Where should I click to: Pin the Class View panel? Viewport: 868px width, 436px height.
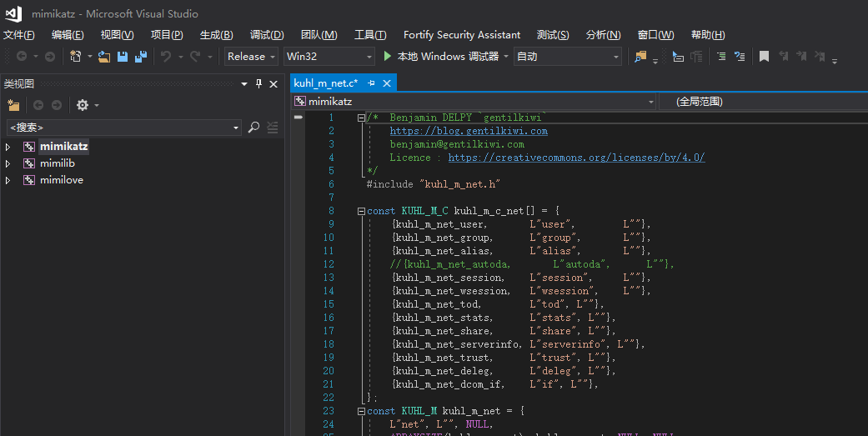pyautogui.click(x=258, y=83)
